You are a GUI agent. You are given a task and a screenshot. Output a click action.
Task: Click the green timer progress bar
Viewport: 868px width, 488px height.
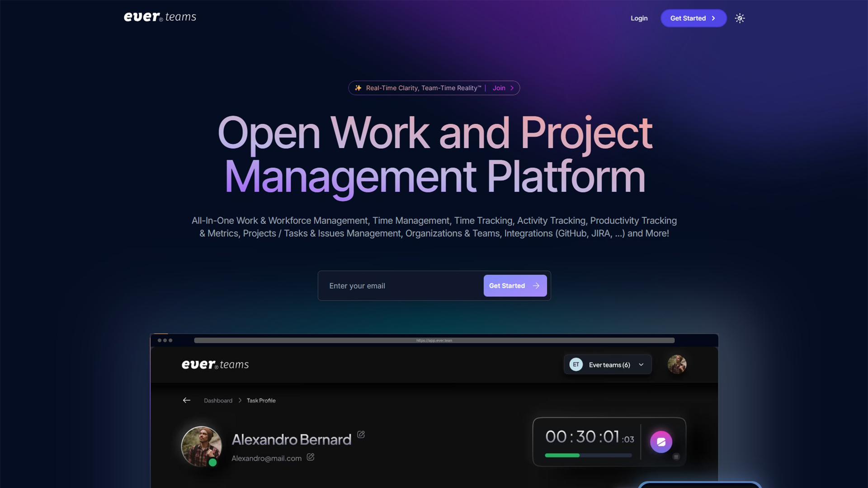click(x=562, y=455)
